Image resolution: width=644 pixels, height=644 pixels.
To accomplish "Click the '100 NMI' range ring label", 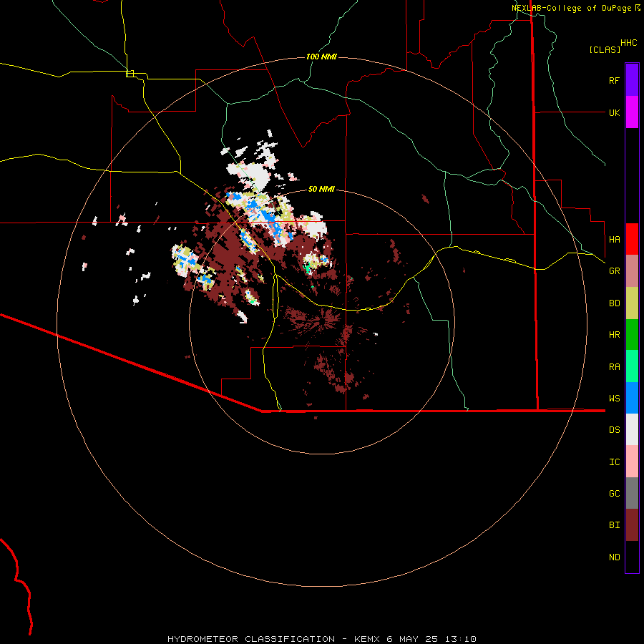I will pyautogui.click(x=321, y=57).
